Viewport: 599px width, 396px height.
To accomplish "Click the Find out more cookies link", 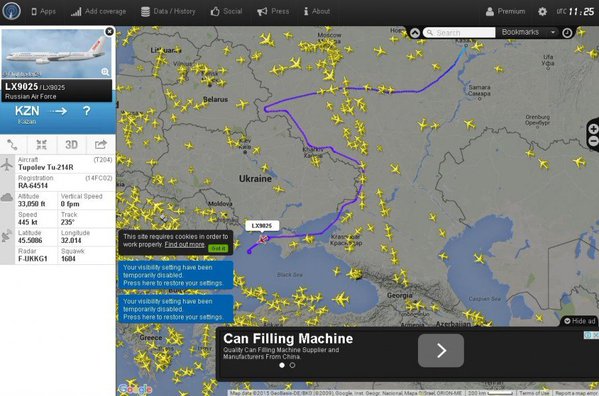I will pyautogui.click(x=185, y=244).
